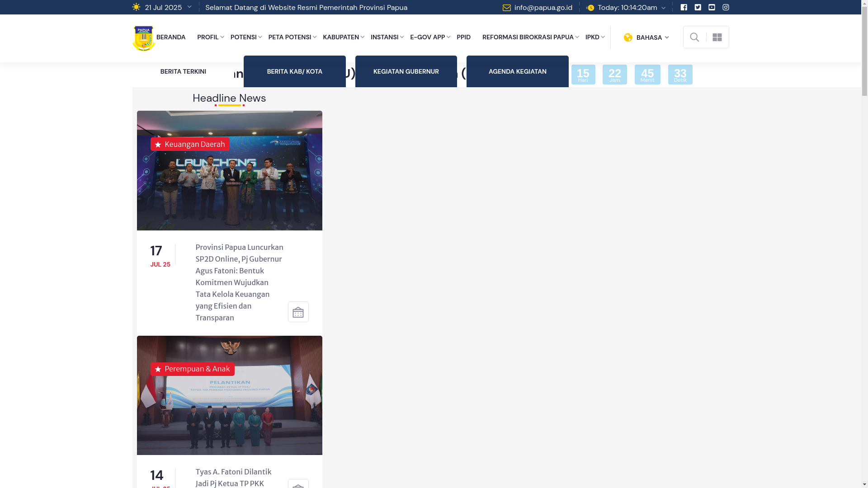Open the PPID menu item

click(463, 37)
